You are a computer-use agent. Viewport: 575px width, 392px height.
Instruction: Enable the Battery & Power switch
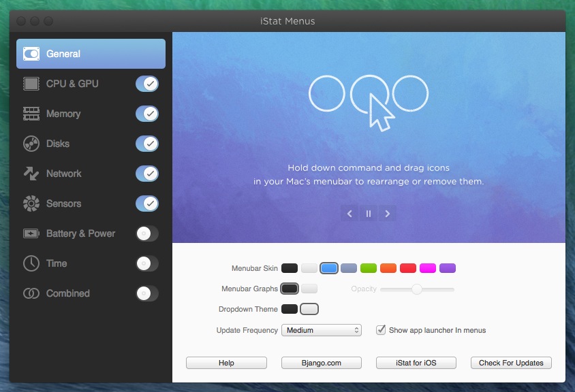coord(147,233)
